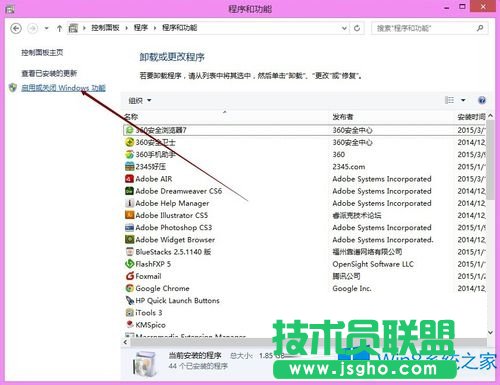Click the magnifier search icon

[x=480, y=28]
